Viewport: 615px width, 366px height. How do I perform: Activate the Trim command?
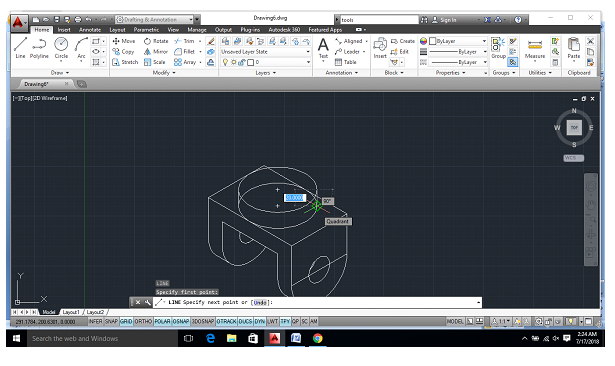coord(184,41)
